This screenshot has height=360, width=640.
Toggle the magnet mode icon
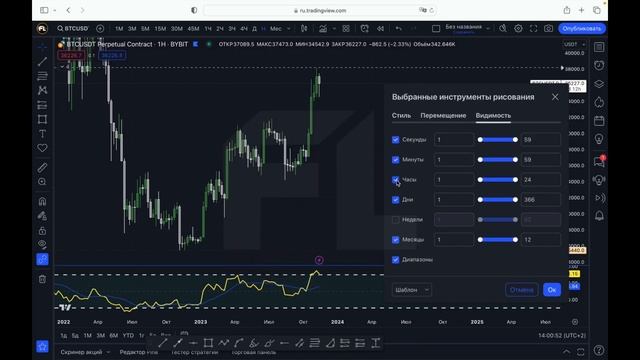(x=42, y=201)
